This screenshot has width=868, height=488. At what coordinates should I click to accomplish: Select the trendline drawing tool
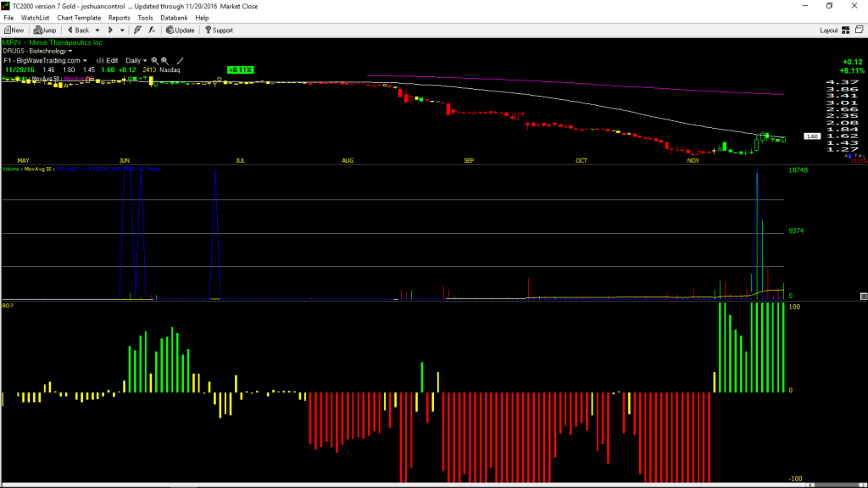pos(180,61)
